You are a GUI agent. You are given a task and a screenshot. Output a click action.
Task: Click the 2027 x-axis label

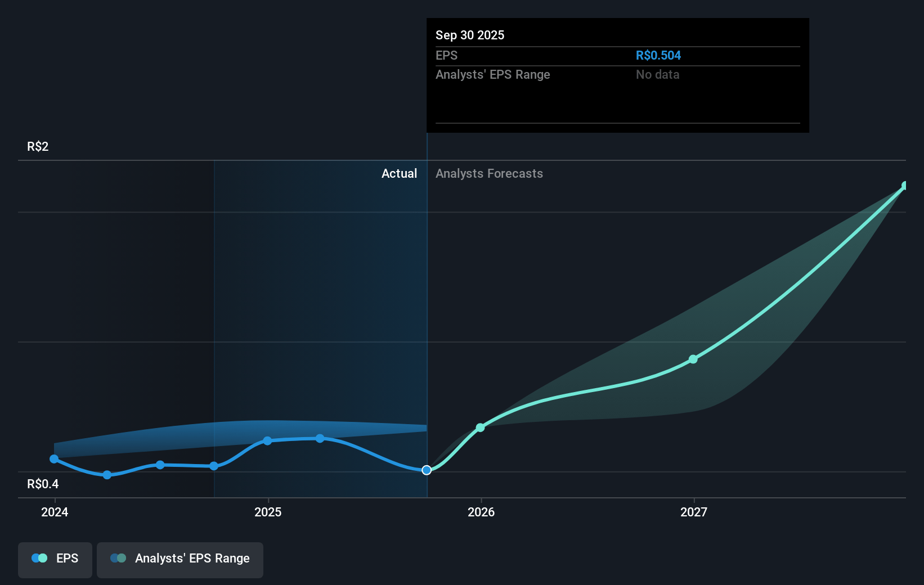pyautogui.click(x=693, y=512)
